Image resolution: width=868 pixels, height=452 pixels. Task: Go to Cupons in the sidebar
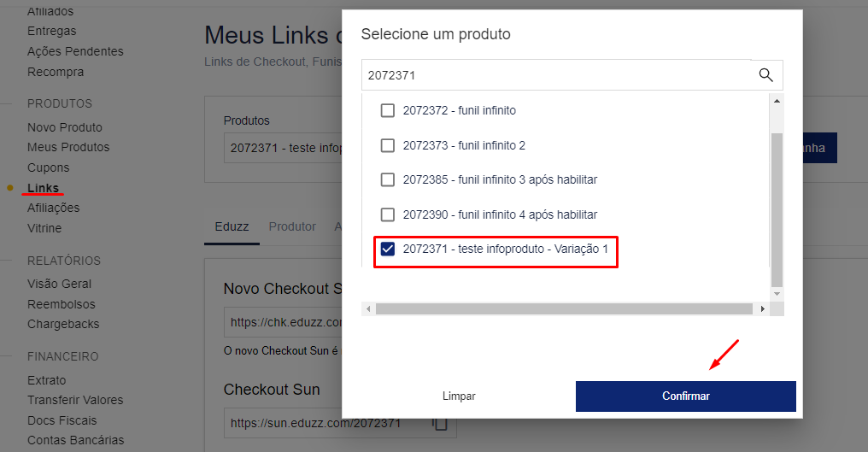point(48,167)
